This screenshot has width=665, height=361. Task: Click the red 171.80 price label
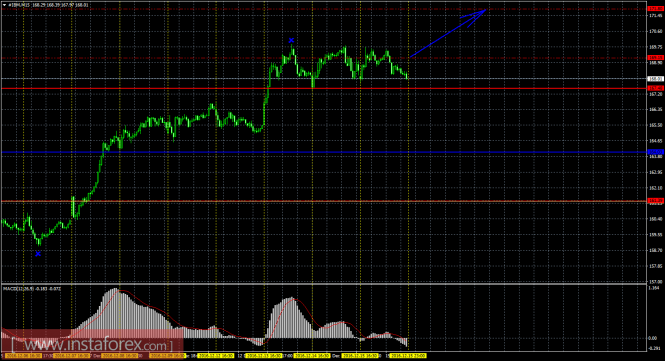[x=655, y=8]
